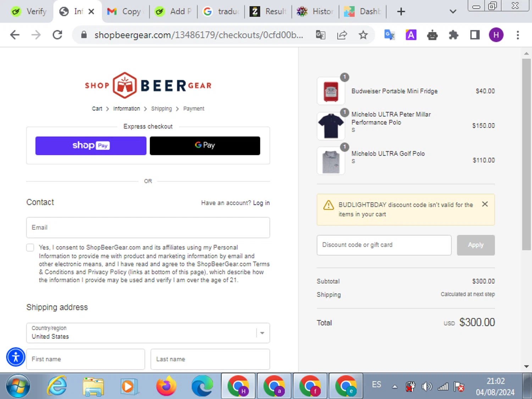
Task: Pay with G Pay button
Action: tap(205, 145)
